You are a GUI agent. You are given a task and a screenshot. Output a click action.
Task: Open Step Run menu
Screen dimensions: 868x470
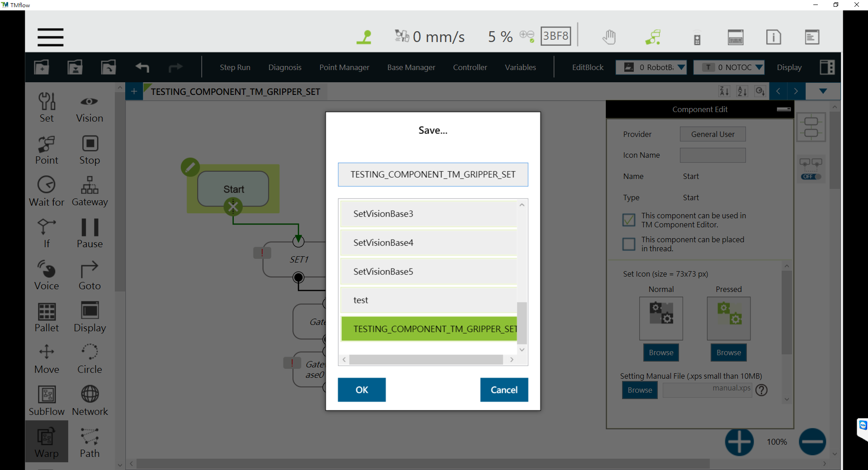point(235,67)
